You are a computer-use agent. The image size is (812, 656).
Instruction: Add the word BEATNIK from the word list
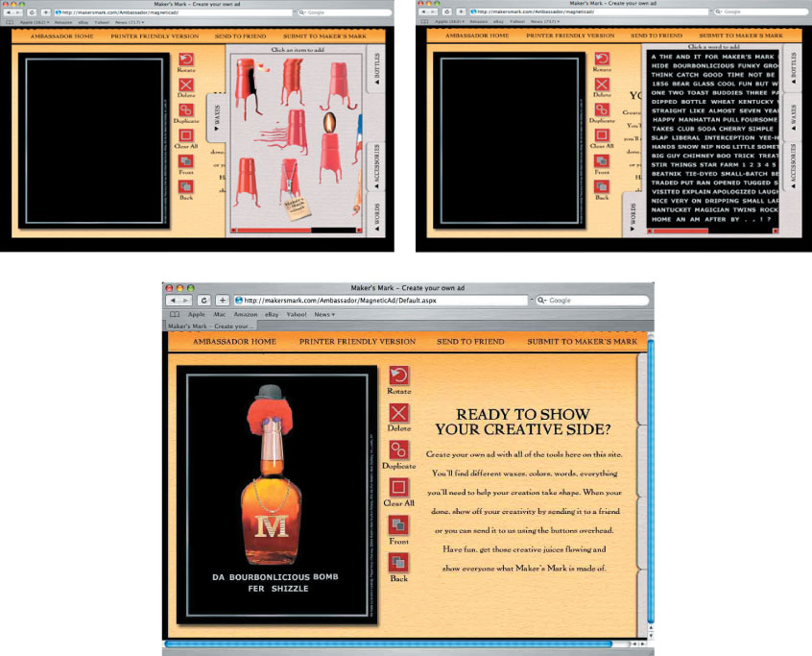coord(668,174)
